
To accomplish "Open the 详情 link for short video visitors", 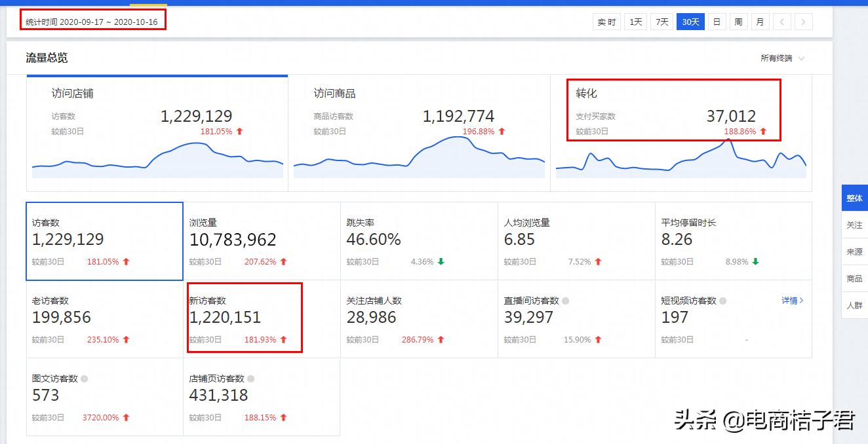I will pyautogui.click(x=792, y=300).
